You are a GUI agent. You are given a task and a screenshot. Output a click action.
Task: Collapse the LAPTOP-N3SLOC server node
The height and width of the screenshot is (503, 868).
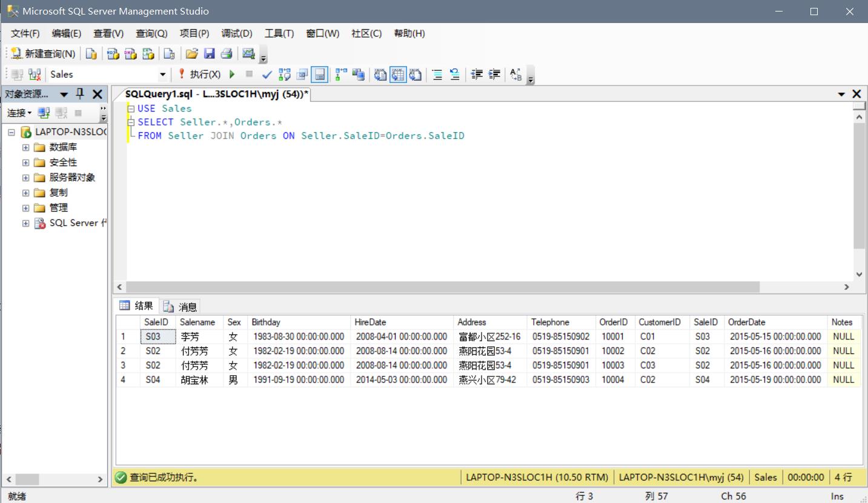click(x=11, y=132)
